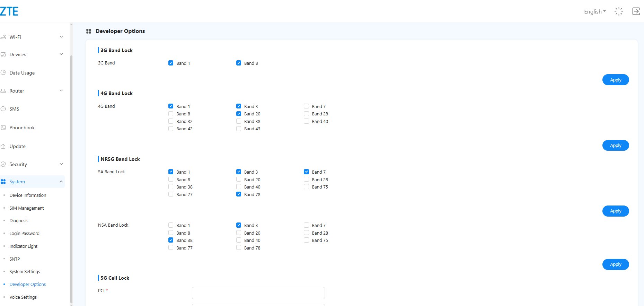Image resolution: width=644 pixels, height=306 pixels.
Task: Collapse the System menu chevron
Action: (61, 182)
